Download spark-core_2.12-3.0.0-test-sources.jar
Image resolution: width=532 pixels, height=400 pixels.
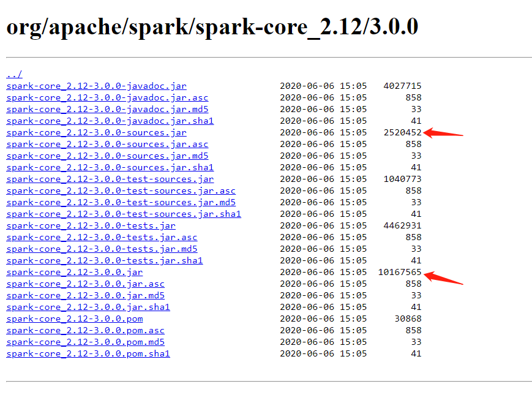coord(110,179)
